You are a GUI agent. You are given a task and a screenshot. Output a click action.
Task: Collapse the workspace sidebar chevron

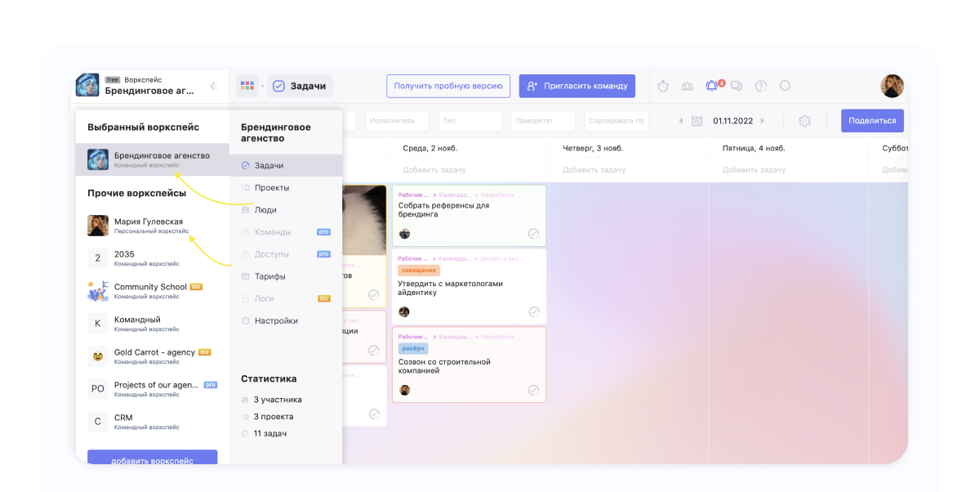tap(213, 86)
